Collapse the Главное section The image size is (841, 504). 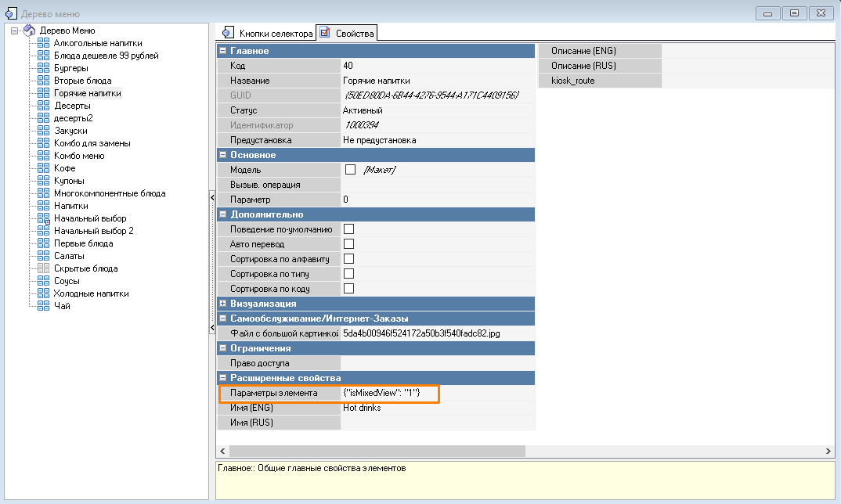(x=223, y=51)
